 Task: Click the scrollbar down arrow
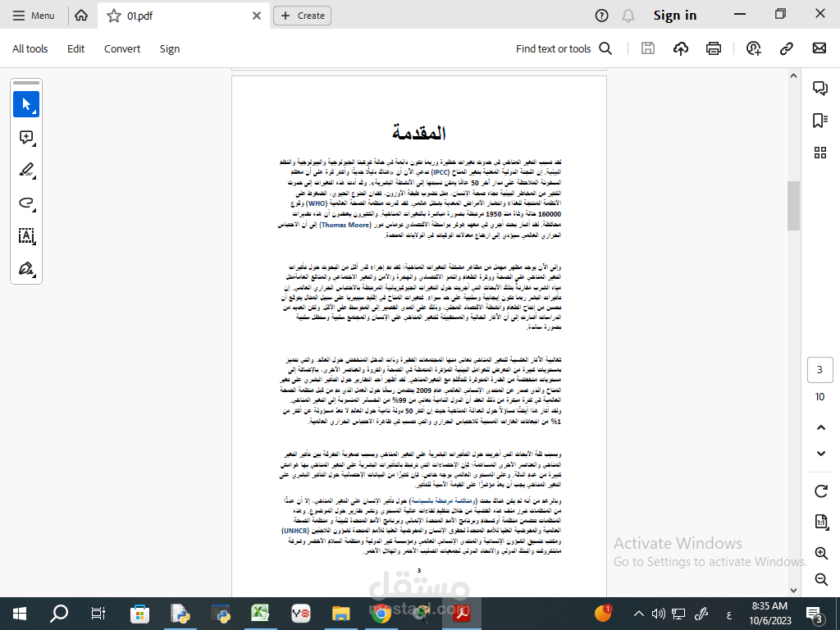coord(793,591)
